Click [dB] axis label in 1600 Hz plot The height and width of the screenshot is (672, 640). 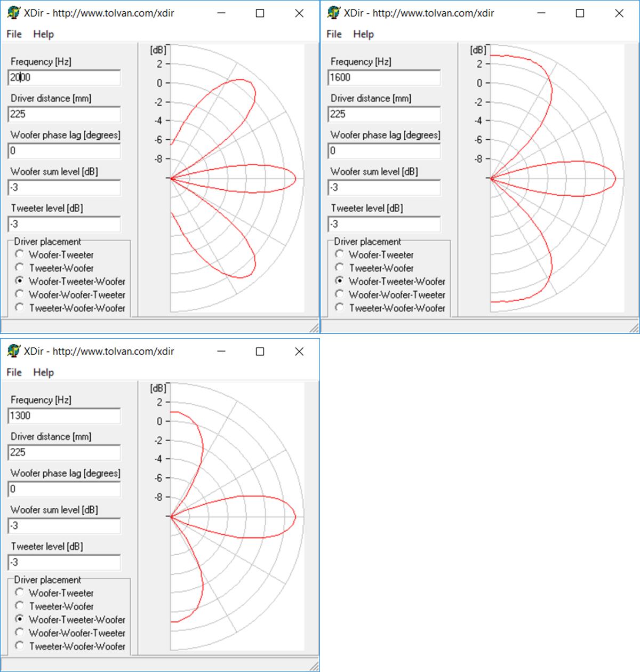click(x=478, y=50)
